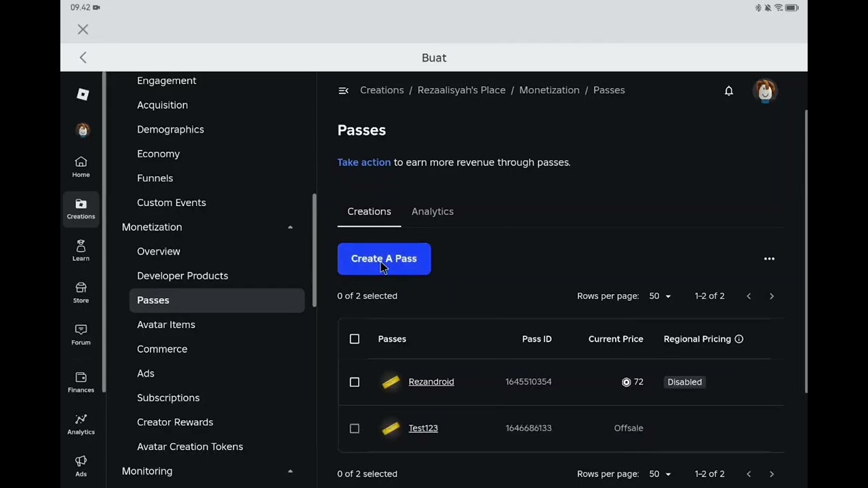Collapse the Monitoring section
This screenshot has height=488, width=868.
tap(290, 471)
